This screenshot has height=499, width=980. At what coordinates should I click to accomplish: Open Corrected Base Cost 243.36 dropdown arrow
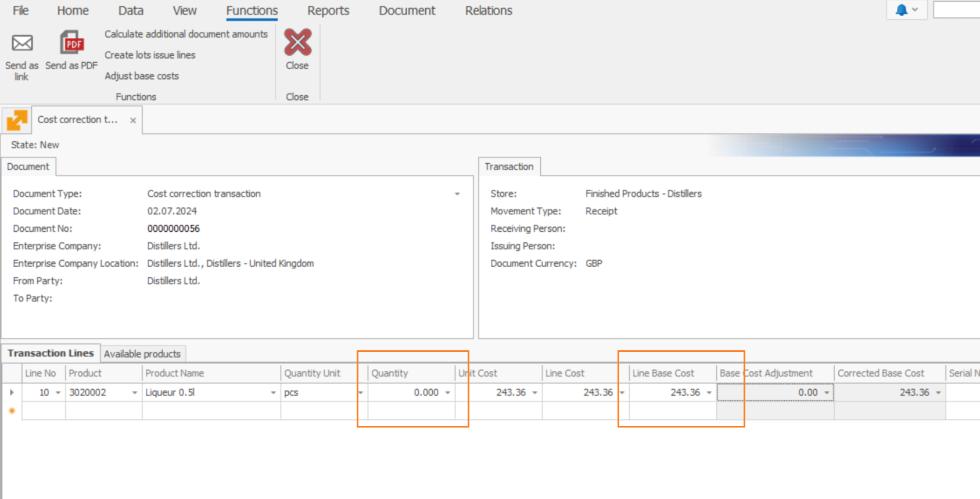[938, 393]
